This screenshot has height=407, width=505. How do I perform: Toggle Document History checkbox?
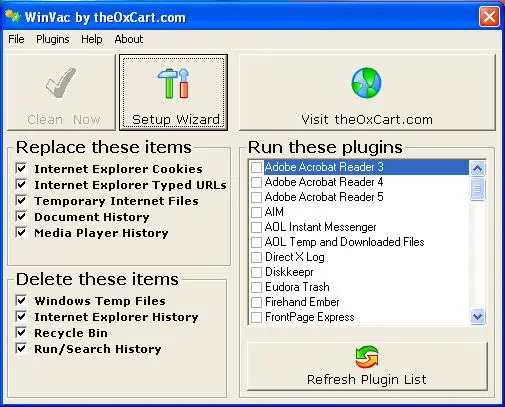click(21, 216)
